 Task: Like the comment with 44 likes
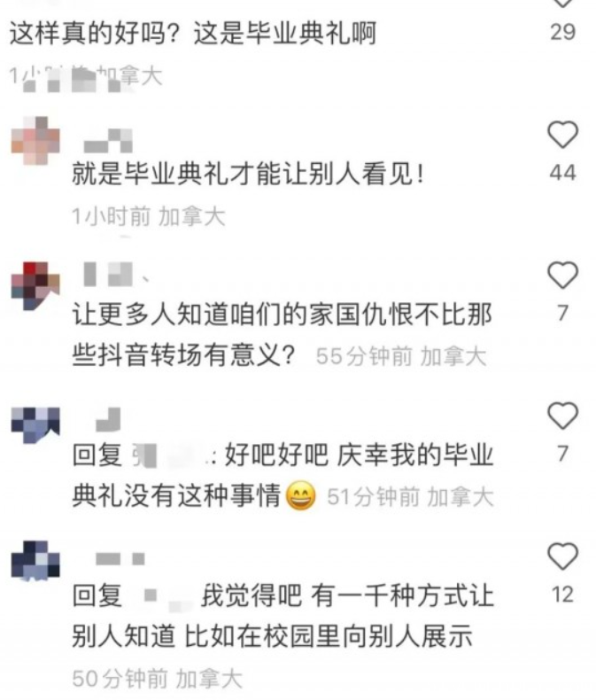click(x=562, y=135)
